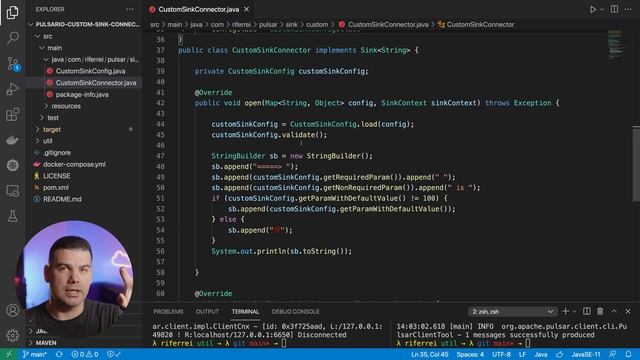Select the CustomSinkConnector.java editor tab
Viewport: 640px width, 360px height.
(199, 9)
